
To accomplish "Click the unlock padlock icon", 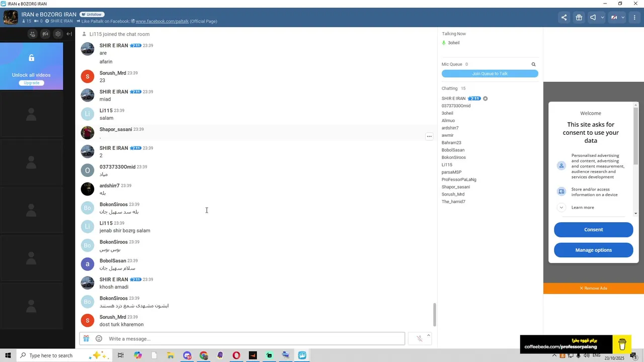I will coord(31,58).
